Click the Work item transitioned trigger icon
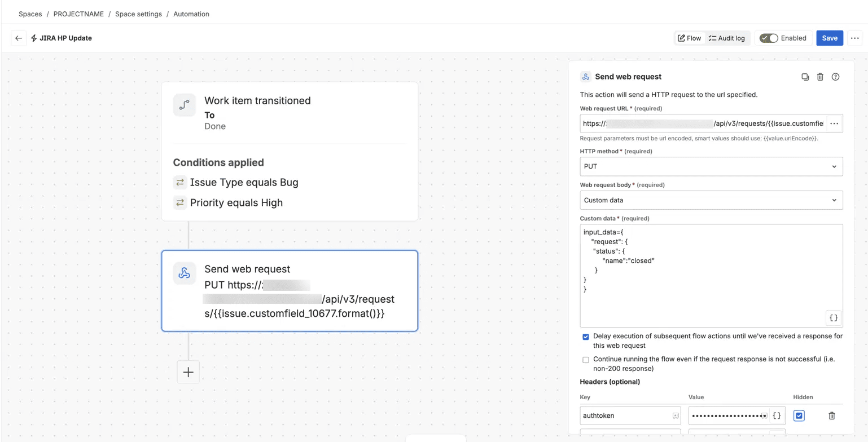 [185, 105]
